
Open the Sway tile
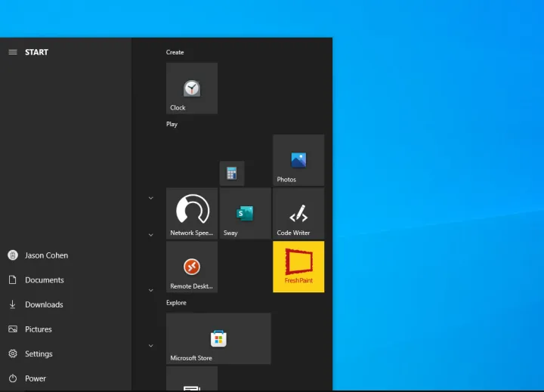[x=245, y=214]
